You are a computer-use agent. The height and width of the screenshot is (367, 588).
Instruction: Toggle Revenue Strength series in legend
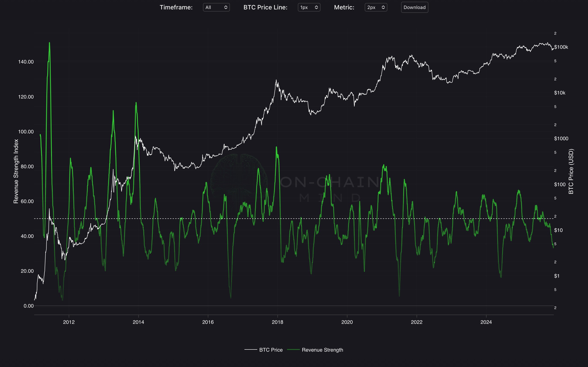(x=322, y=350)
